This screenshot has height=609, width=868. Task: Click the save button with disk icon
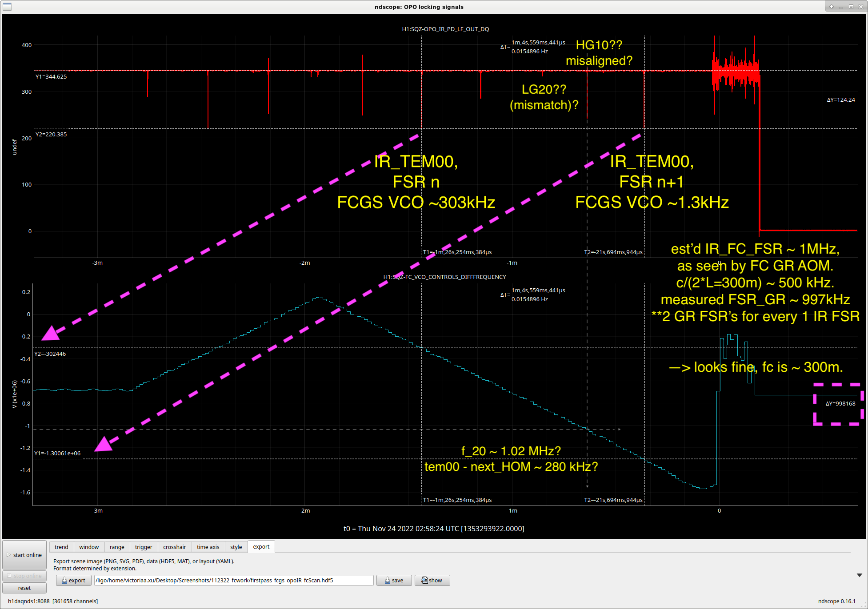(394, 580)
